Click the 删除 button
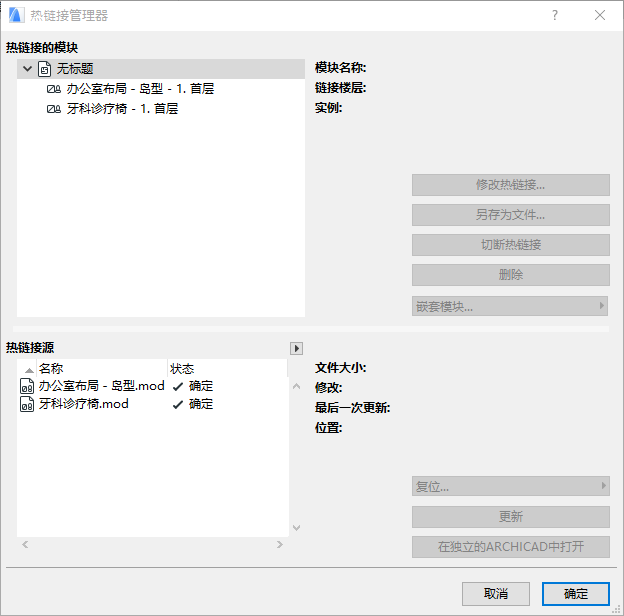 tap(511, 275)
